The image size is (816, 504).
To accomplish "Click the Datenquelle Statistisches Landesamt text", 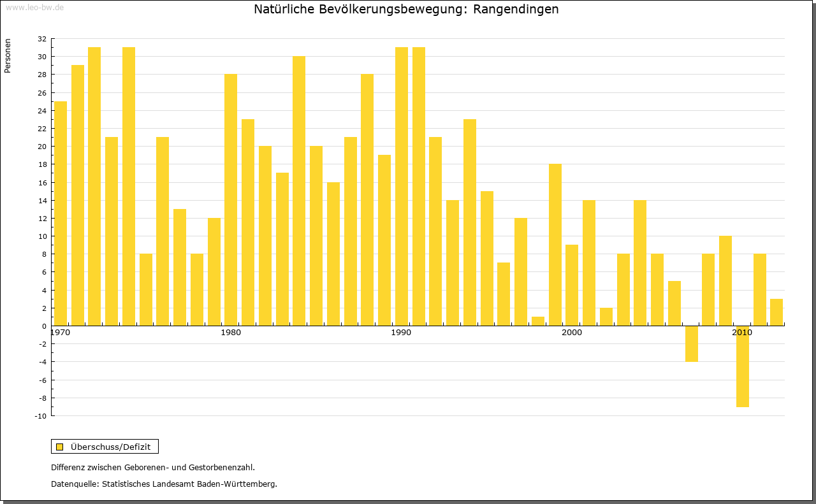I will (x=164, y=484).
